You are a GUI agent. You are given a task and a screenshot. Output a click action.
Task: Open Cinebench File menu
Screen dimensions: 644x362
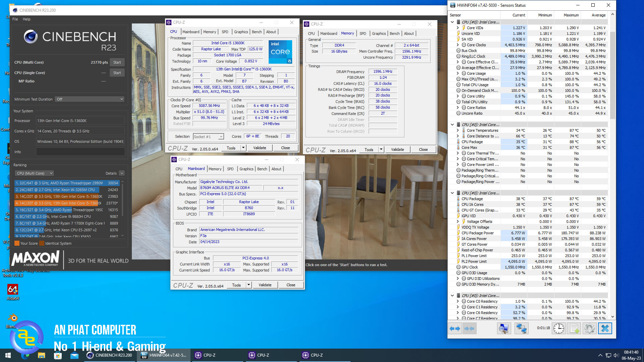click(x=15, y=19)
